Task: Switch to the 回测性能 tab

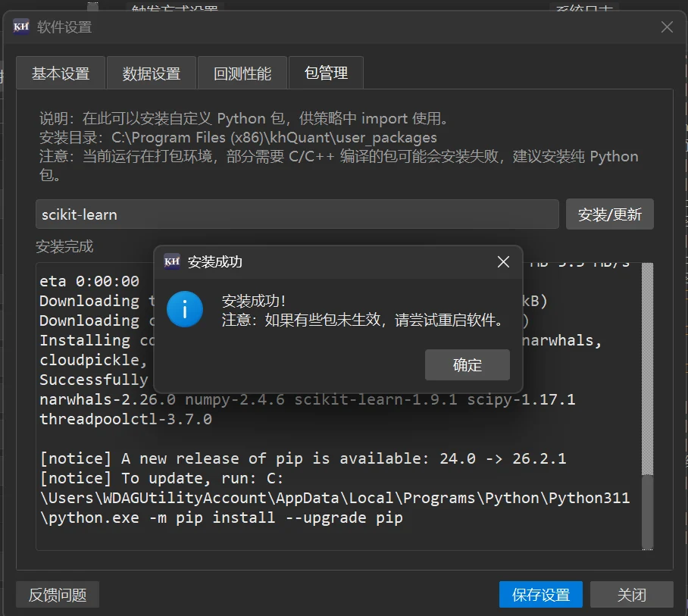Action: click(x=242, y=73)
